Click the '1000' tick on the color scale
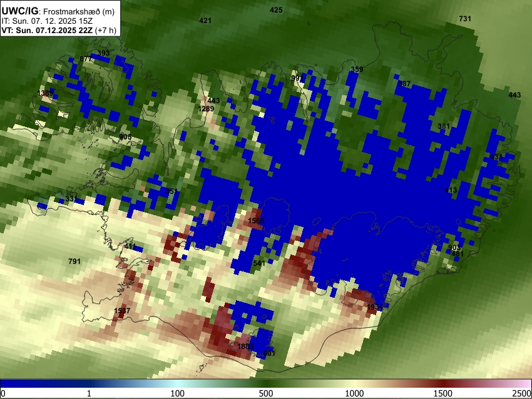Image resolution: width=532 pixels, height=399 pixels. pyautogui.click(x=354, y=393)
